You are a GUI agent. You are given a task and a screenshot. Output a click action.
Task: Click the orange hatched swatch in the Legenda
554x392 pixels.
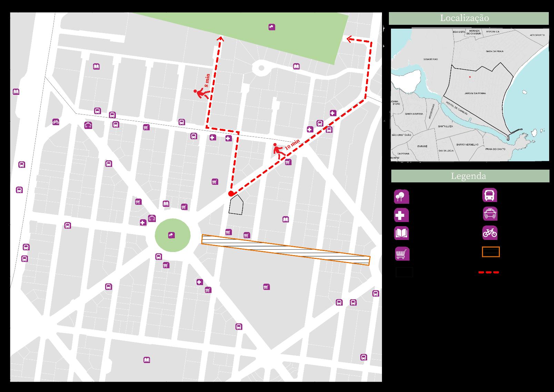click(491, 252)
